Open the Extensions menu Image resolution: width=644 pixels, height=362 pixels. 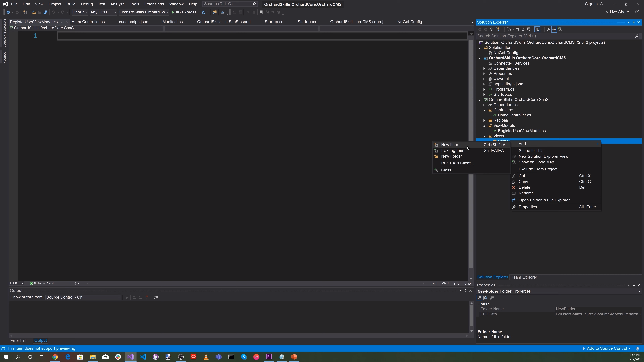154,4
